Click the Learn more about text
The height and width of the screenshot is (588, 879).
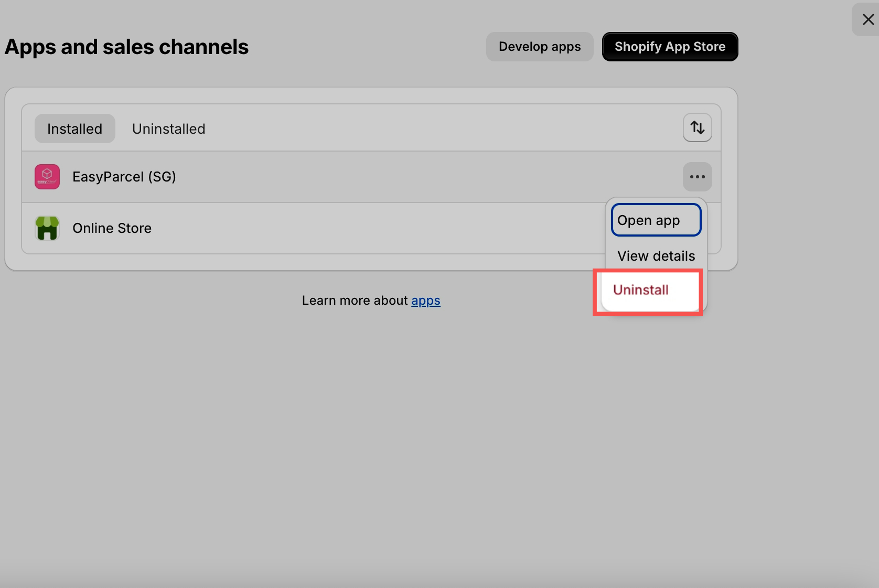pos(355,301)
